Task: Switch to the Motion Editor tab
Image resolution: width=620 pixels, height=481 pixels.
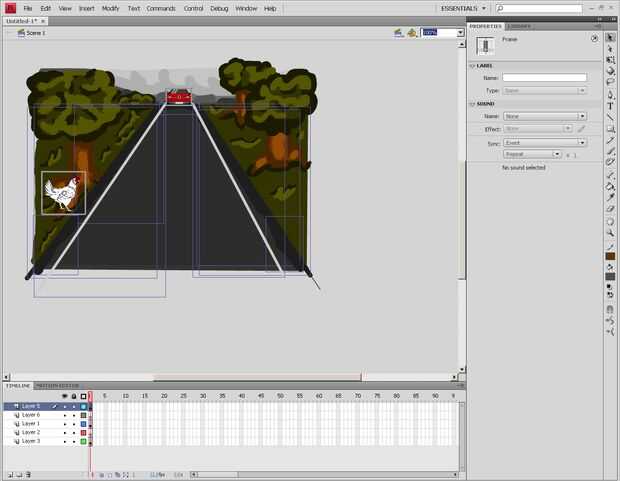Action: point(58,386)
